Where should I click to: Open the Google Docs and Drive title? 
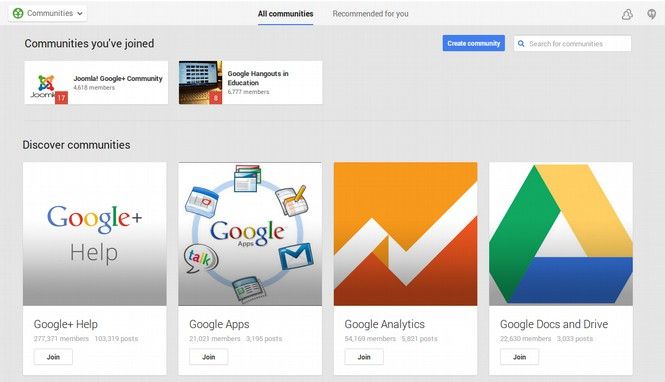(x=554, y=324)
